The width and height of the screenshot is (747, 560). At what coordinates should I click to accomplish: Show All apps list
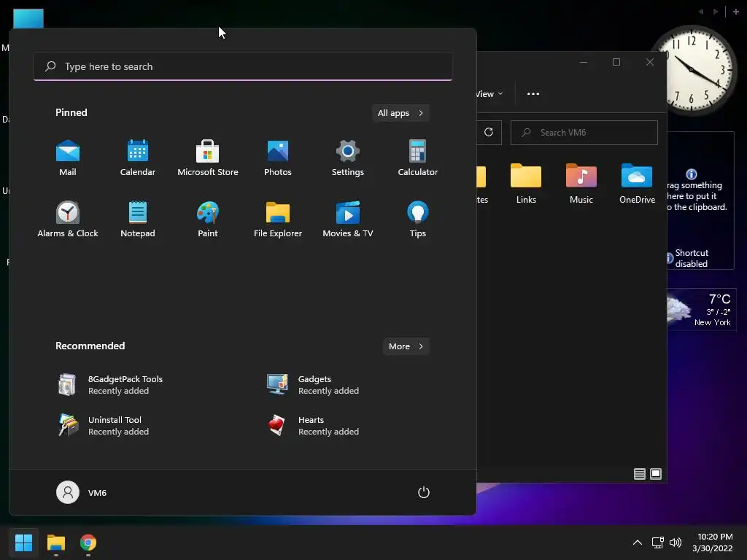click(x=400, y=113)
